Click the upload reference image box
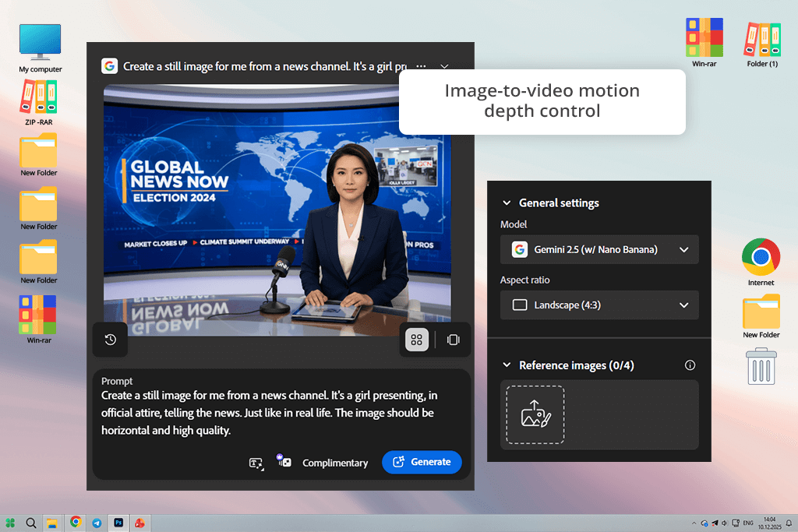The height and width of the screenshot is (532, 798). (535, 414)
